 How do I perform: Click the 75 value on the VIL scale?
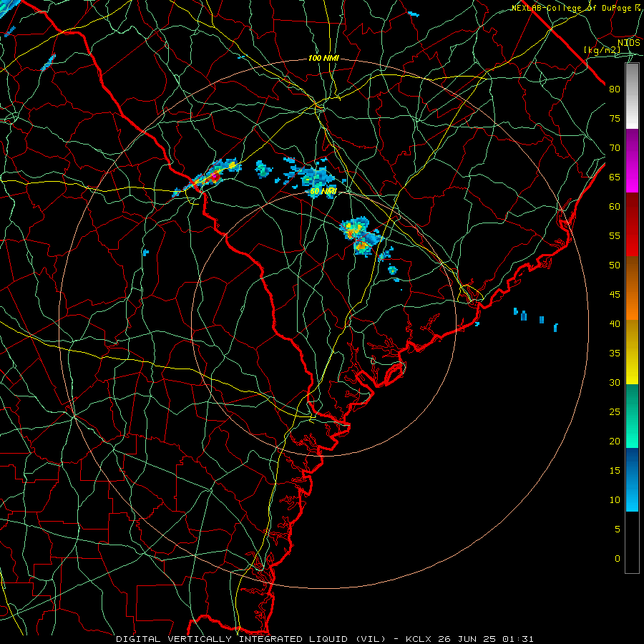pos(615,118)
